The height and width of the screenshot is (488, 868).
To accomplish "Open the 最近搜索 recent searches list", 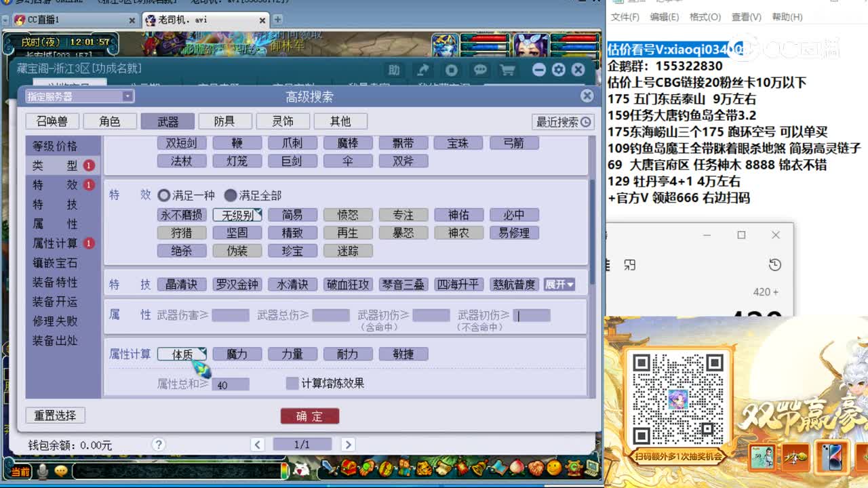I will [x=563, y=122].
